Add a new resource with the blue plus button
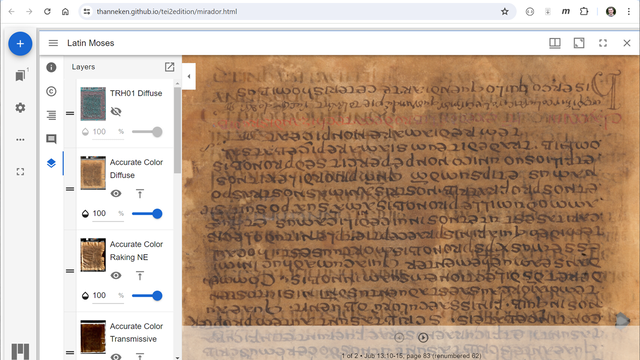The height and width of the screenshot is (360, 640). [x=20, y=44]
